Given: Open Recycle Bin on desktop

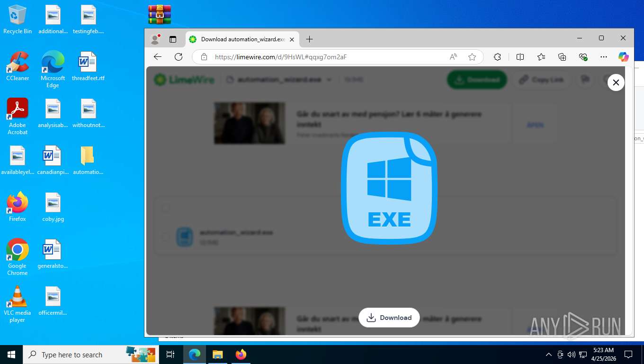Looking at the screenshot, I should click(x=18, y=19).
